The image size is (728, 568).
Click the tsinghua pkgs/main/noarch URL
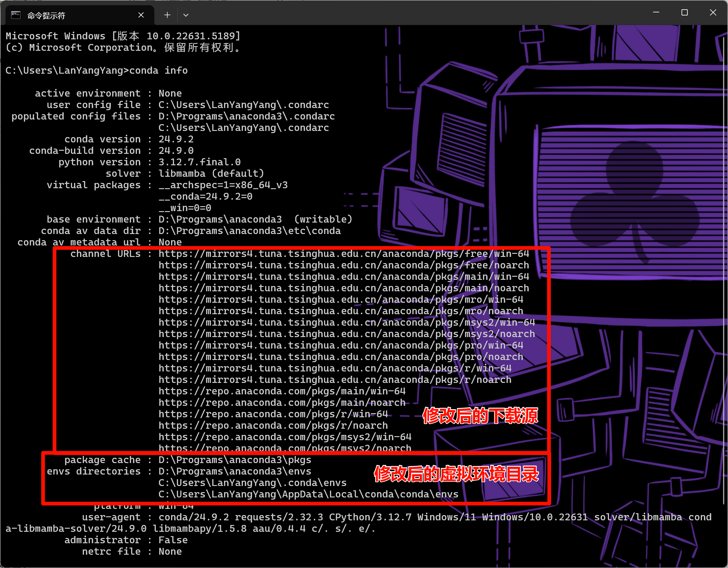tap(343, 288)
